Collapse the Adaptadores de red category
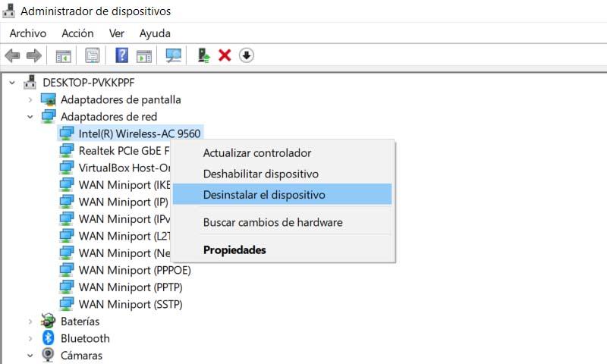 (x=30, y=117)
